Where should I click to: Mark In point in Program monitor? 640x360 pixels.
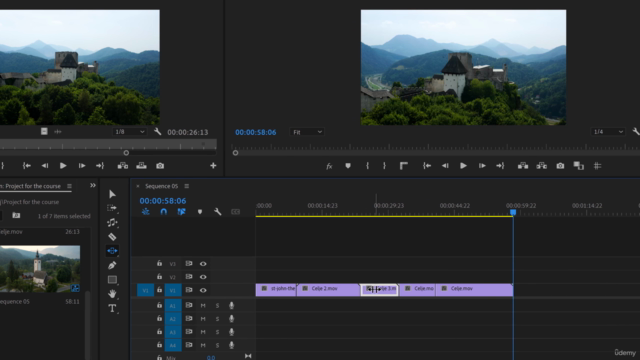tap(367, 166)
